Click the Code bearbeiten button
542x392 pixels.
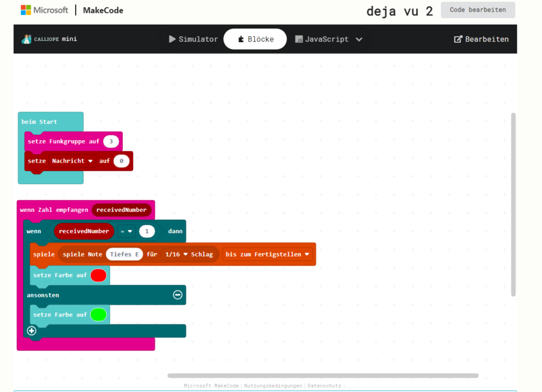[478, 10]
